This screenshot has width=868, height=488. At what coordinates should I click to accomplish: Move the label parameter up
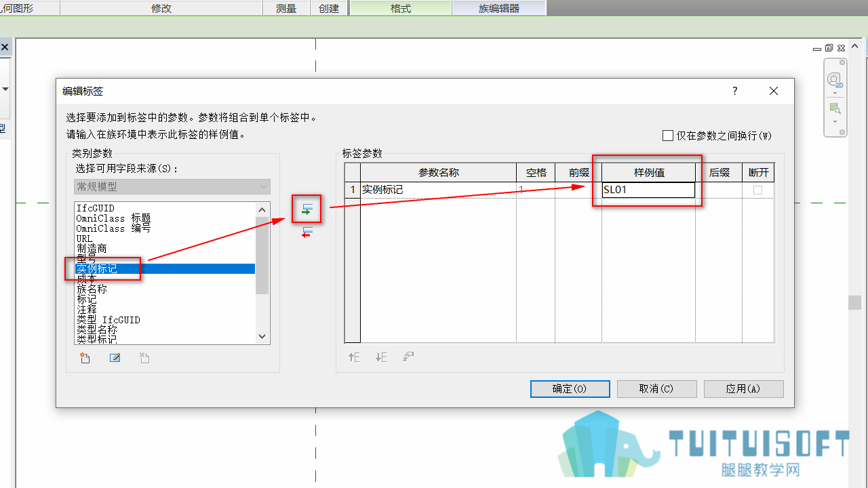pos(354,357)
